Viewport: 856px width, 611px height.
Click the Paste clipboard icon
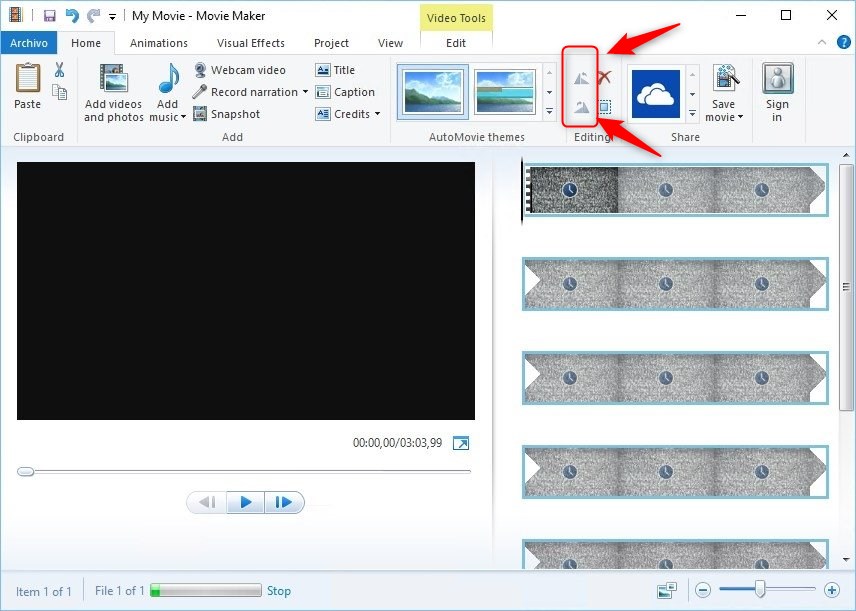[x=27, y=86]
